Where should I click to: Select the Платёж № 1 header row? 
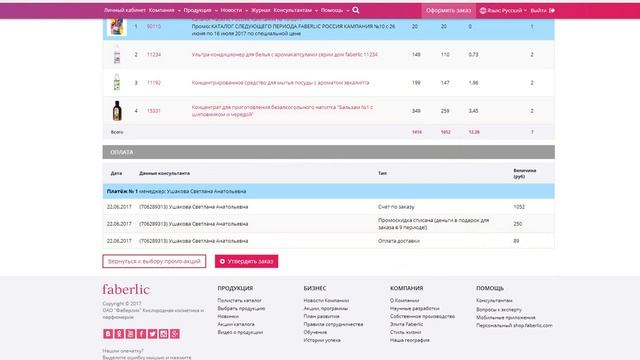pyautogui.click(x=329, y=191)
